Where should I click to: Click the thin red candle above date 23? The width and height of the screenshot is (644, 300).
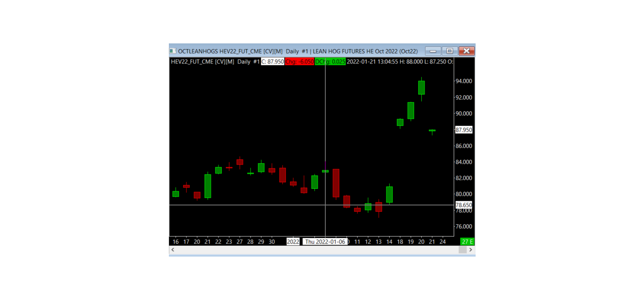229,167
